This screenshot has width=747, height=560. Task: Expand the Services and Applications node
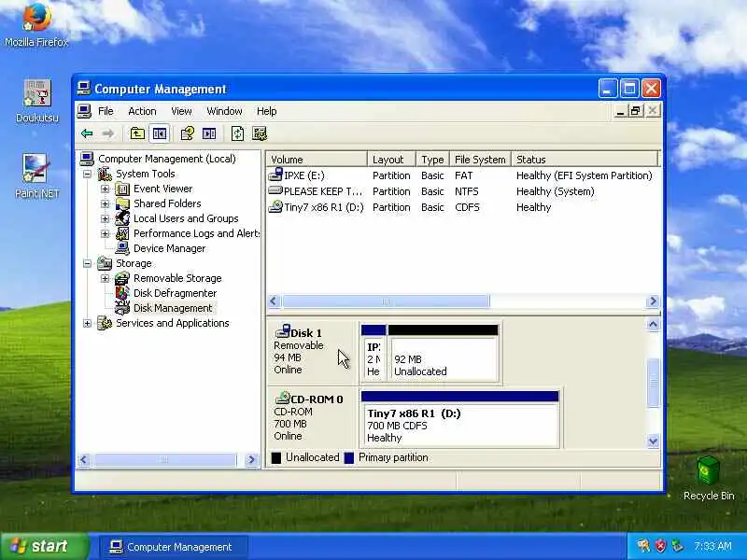[87, 323]
